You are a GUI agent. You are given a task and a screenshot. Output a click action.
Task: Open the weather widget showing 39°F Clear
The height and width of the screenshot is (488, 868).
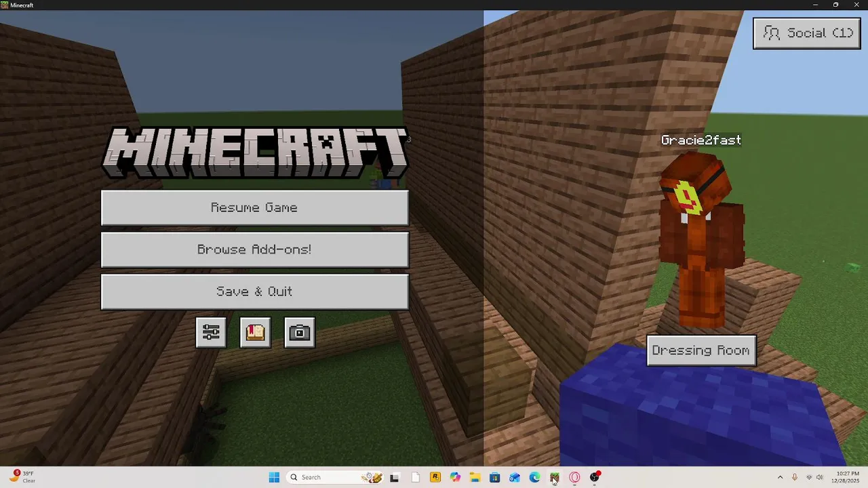22,477
